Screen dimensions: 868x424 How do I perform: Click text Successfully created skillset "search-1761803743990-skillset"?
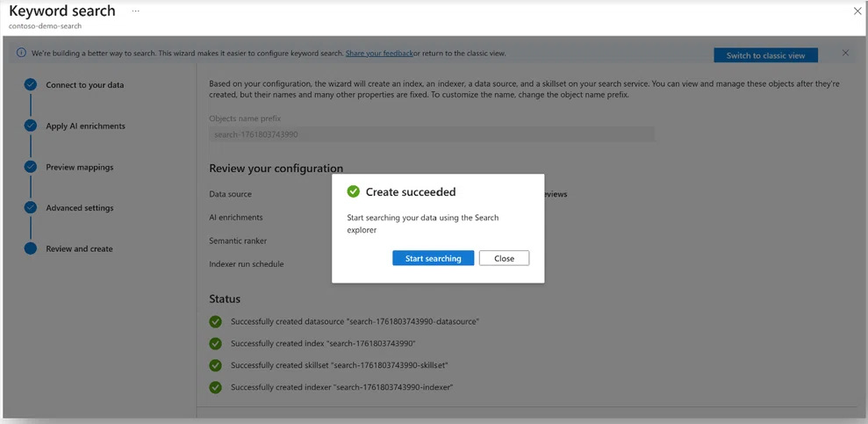[340, 365]
